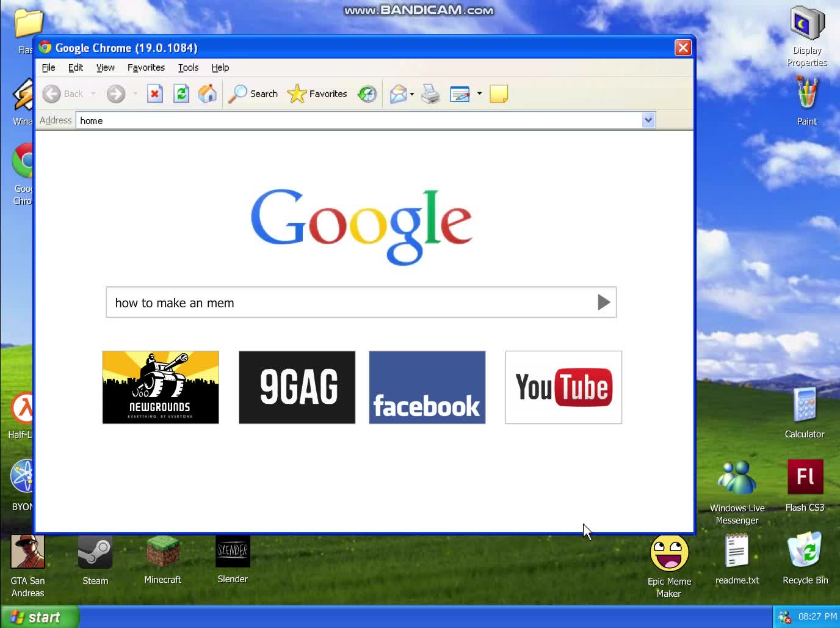
Task: Expand the Address bar dropdown arrow
Action: point(648,120)
